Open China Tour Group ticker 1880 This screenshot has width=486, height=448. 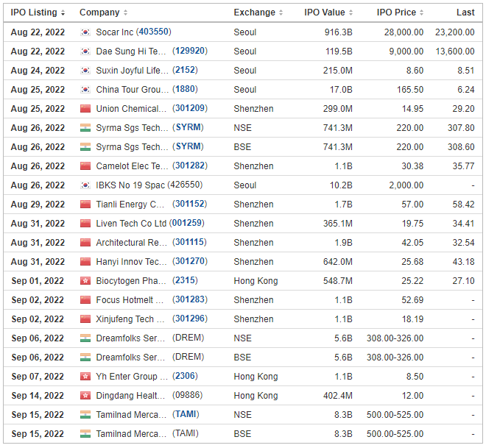[x=185, y=89]
